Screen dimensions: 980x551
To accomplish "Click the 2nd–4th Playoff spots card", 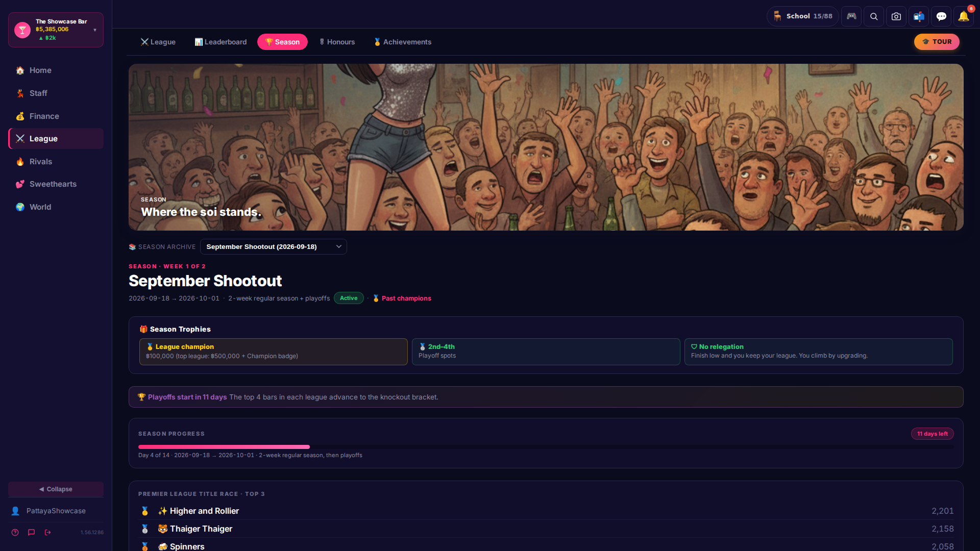I will coord(546,352).
